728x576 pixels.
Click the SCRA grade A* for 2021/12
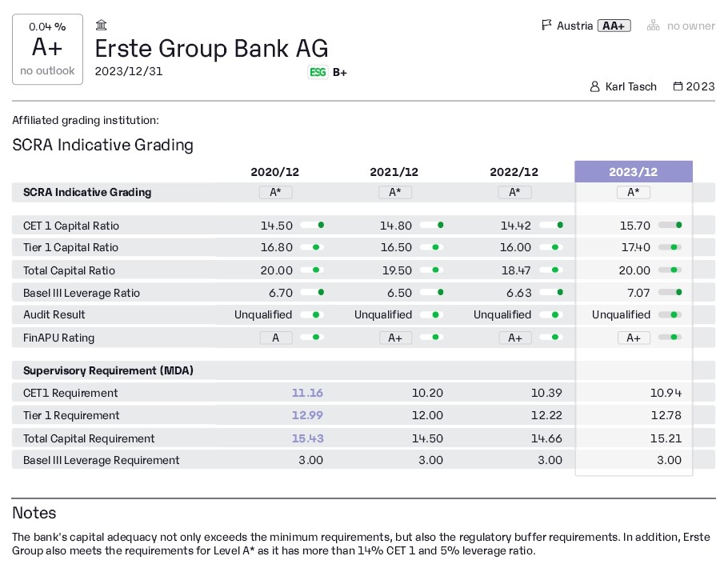pyautogui.click(x=395, y=192)
